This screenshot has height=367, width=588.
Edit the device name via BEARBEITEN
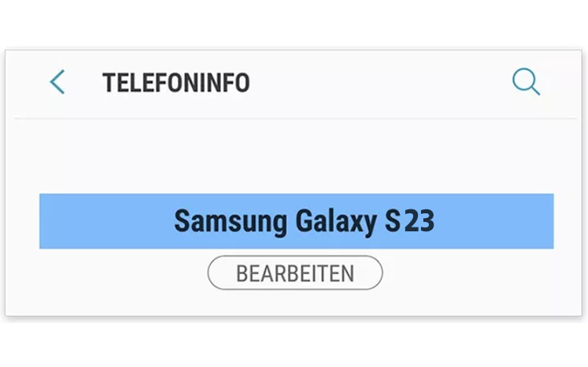(x=295, y=273)
